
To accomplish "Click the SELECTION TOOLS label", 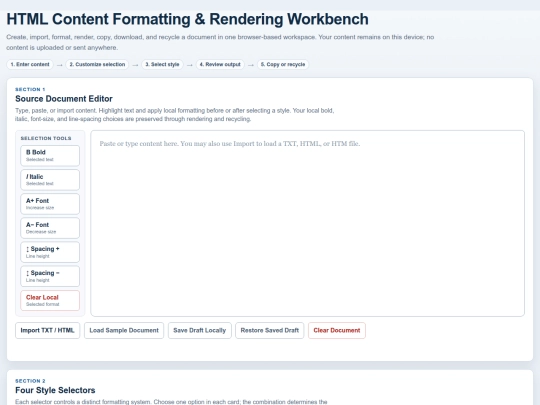I will (x=46, y=138).
